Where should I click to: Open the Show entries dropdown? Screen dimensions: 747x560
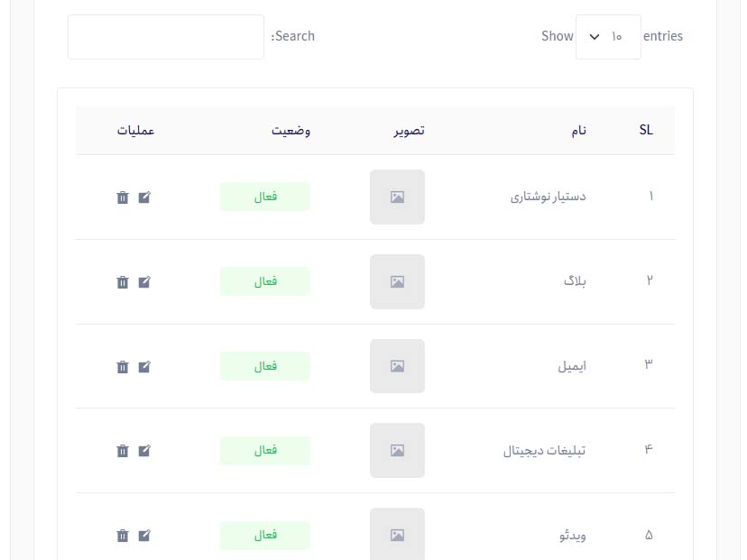coord(608,37)
